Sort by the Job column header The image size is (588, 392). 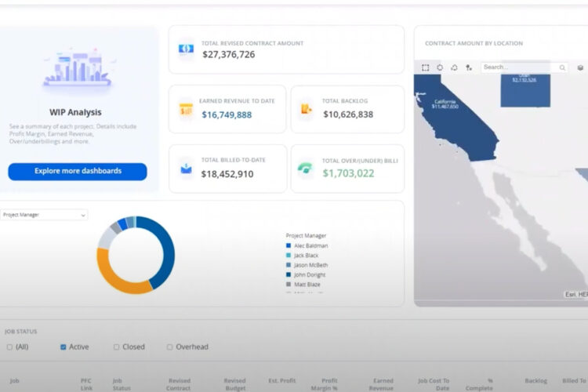14,381
